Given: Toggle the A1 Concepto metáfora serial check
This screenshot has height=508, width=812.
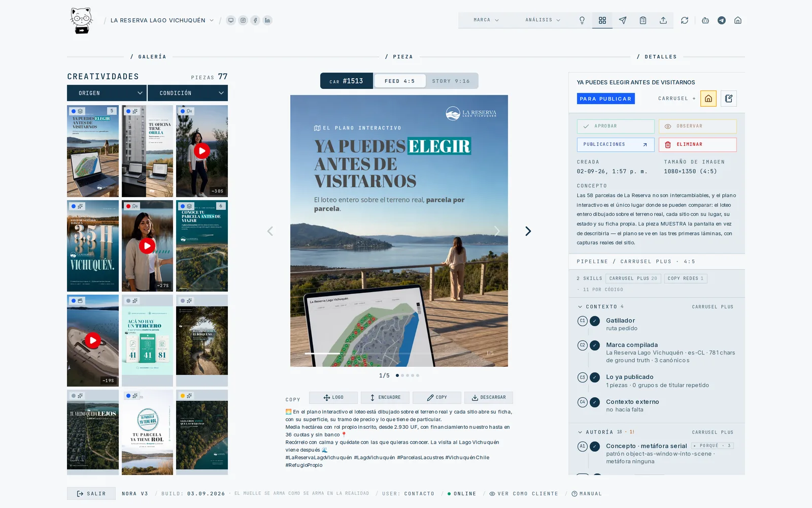Looking at the screenshot, I should [595, 447].
